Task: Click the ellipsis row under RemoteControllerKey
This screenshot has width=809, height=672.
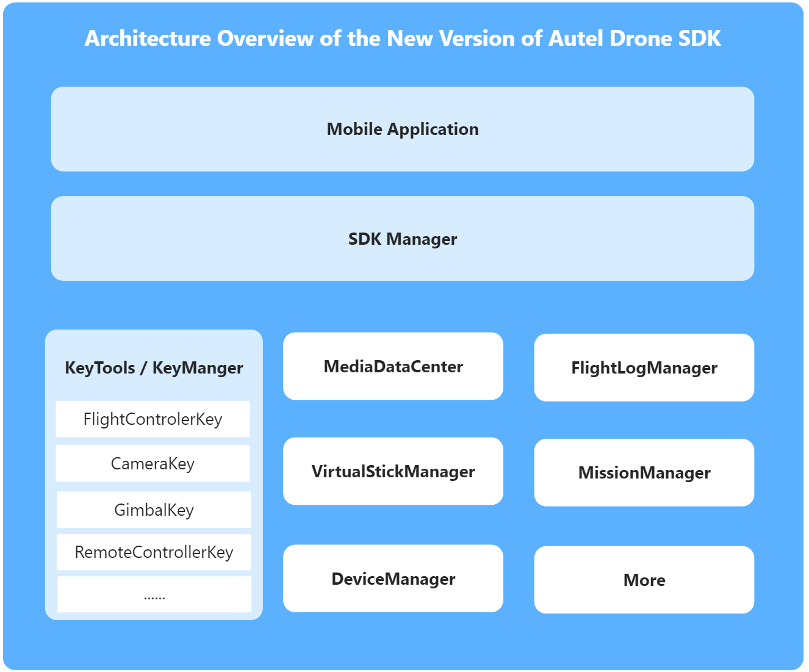Action: 154,594
